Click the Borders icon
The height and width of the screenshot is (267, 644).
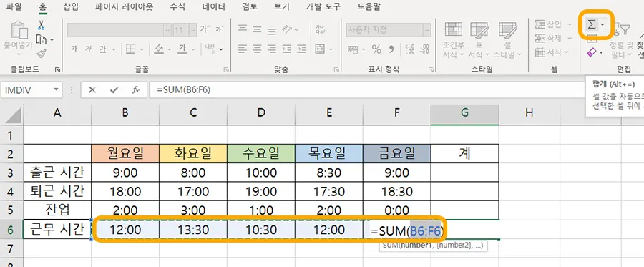click(131, 49)
